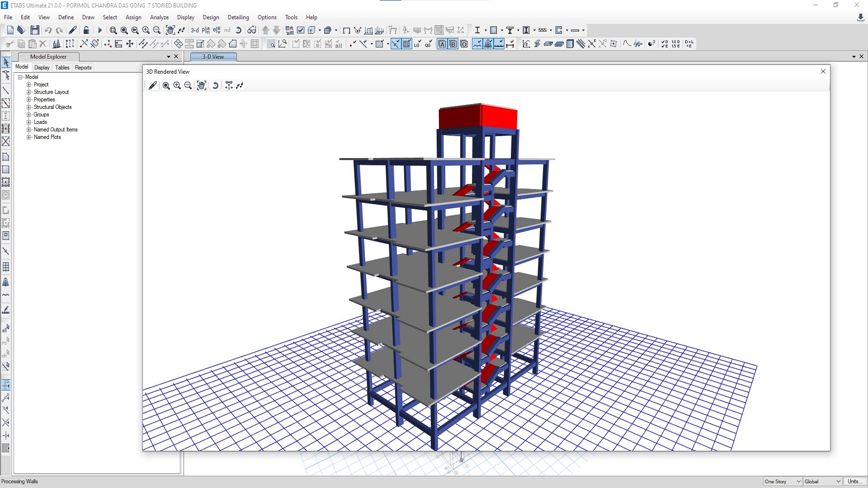Click the Pan hand icon in main toolbar

tap(170, 30)
